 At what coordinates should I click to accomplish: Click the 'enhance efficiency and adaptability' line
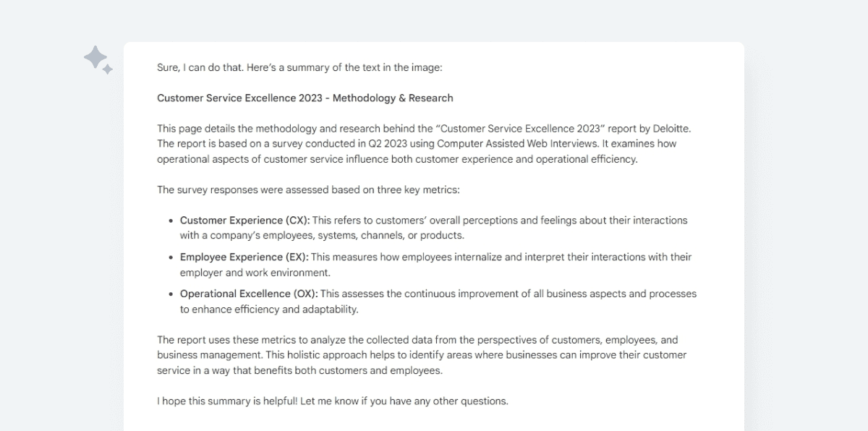[x=269, y=310]
